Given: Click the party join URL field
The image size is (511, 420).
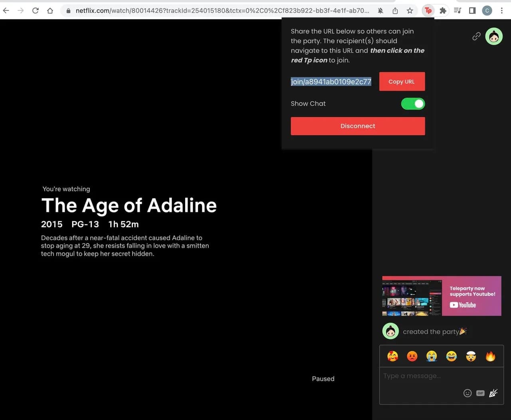Looking at the screenshot, I should [x=331, y=82].
